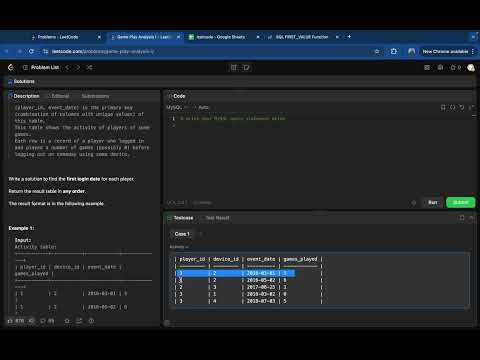Like the problem with thumbs up
Image resolution: width=480 pixels, height=360 pixels.
[16, 321]
